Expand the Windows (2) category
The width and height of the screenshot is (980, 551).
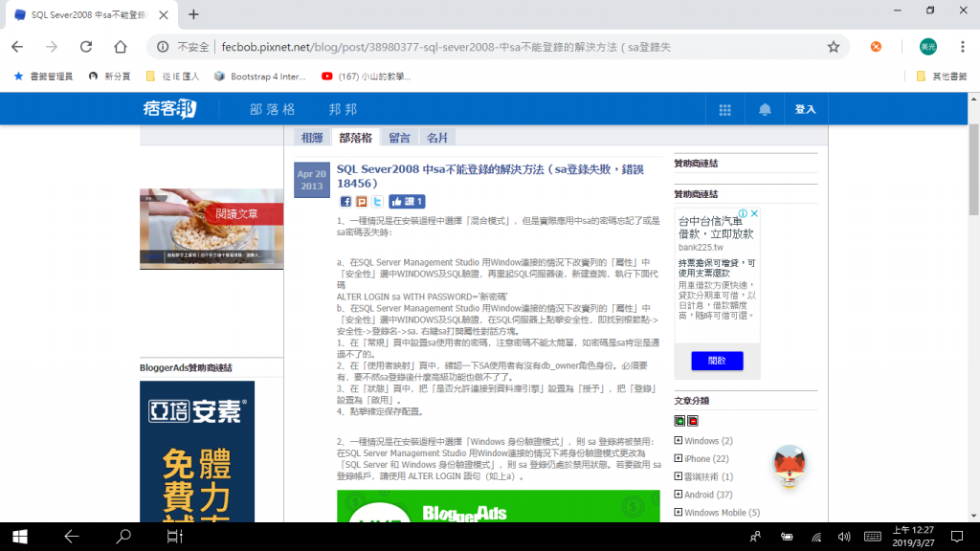679,440
